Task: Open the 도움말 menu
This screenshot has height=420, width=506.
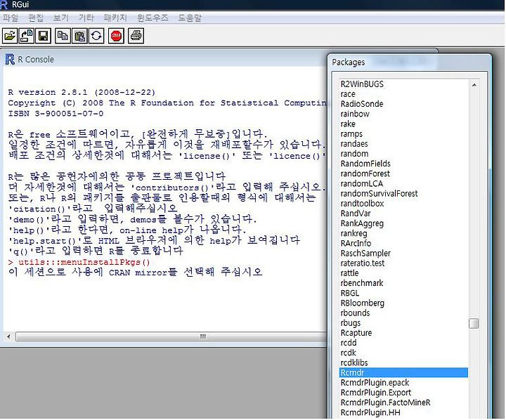Action: pyautogui.click(x=190, y=18)
